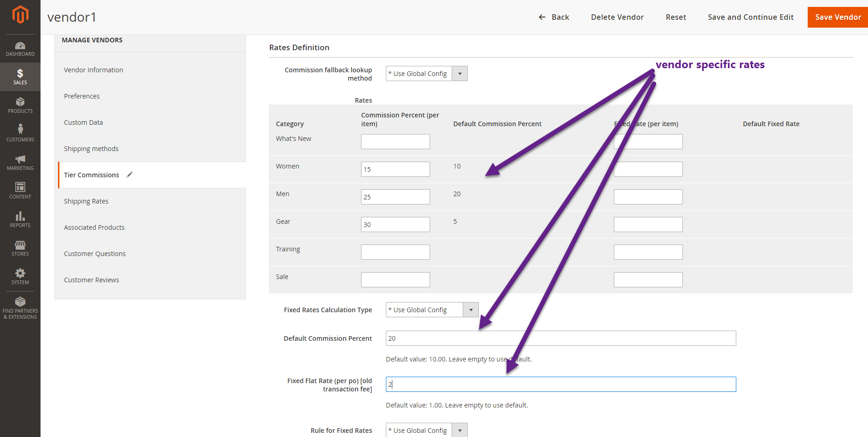Viewport: 868px width, 437px height.
Task: Open the Sales sidebar menu
Action: pos(20,77)
